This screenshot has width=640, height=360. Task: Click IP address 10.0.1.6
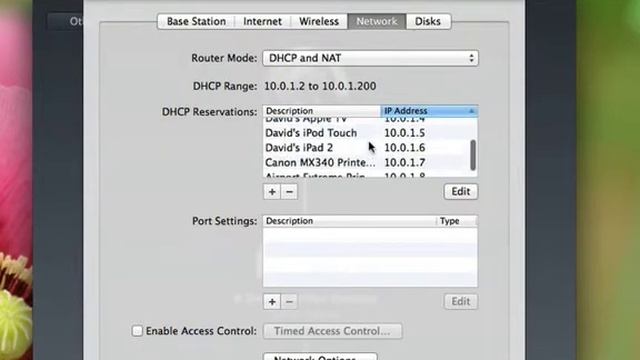tap(404, 148)
